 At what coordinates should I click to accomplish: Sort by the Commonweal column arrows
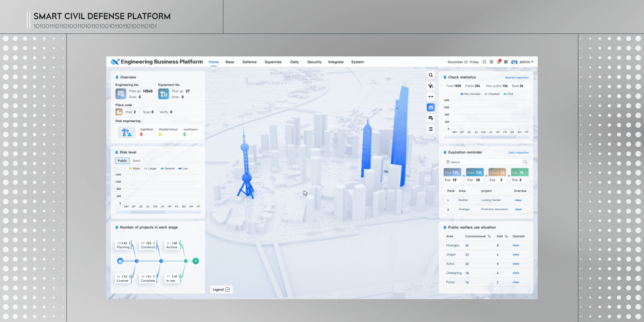pos(489,236)
